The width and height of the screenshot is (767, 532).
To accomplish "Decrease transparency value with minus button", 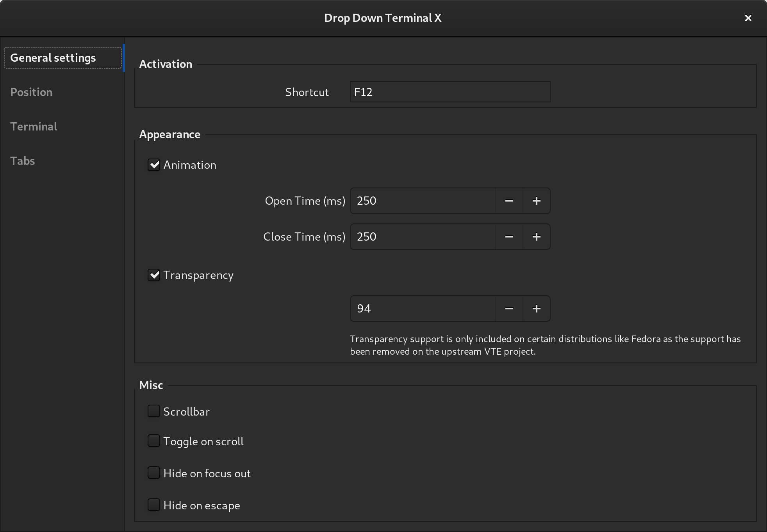I will 509,309.
